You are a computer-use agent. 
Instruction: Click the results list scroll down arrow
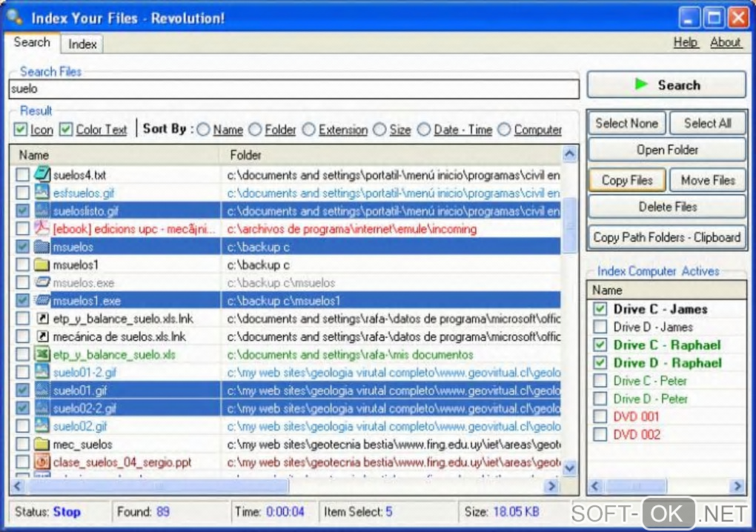pos(569,468)
